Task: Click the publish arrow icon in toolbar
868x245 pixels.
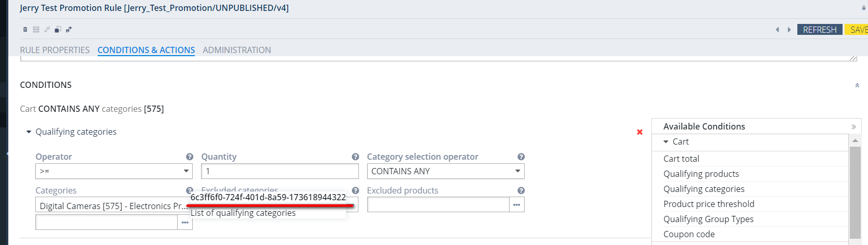Action: click(x=69, y=30)
